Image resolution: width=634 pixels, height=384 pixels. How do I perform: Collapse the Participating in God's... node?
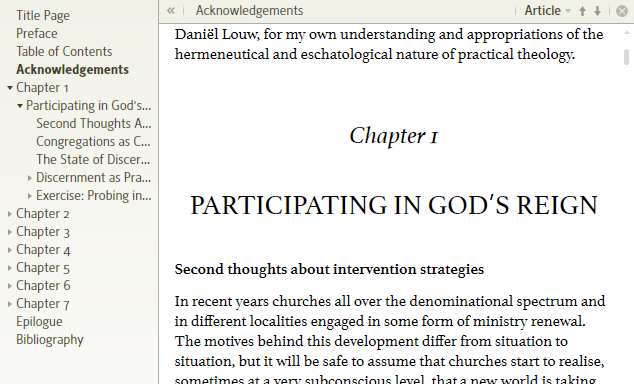point(19,106)
